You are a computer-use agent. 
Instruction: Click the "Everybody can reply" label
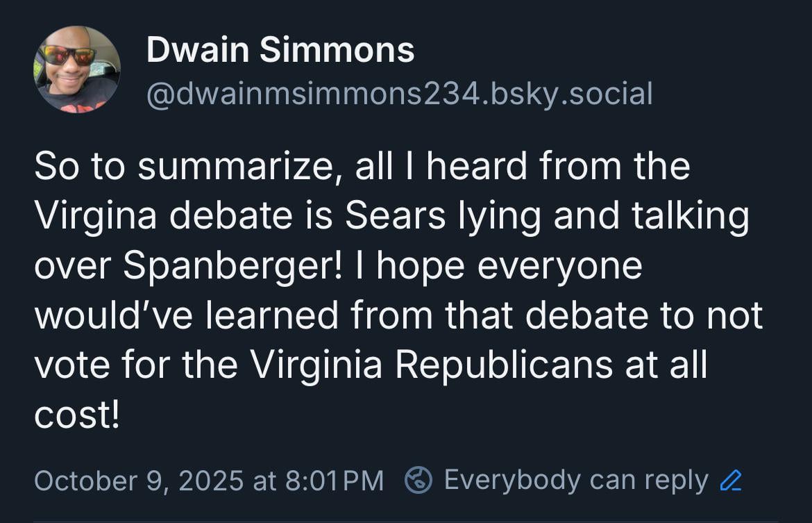(576, 480)
